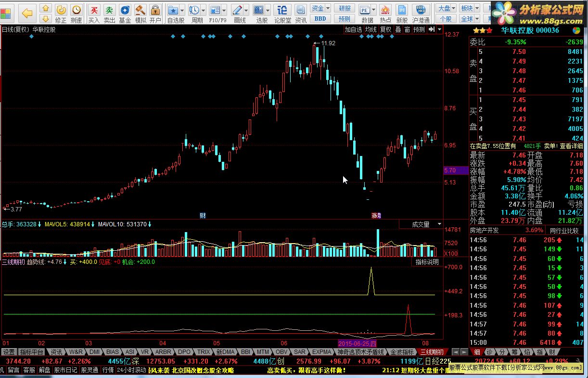
Task: Switch to the EXPMA indicator tab
Action: (x=321, y=352)
